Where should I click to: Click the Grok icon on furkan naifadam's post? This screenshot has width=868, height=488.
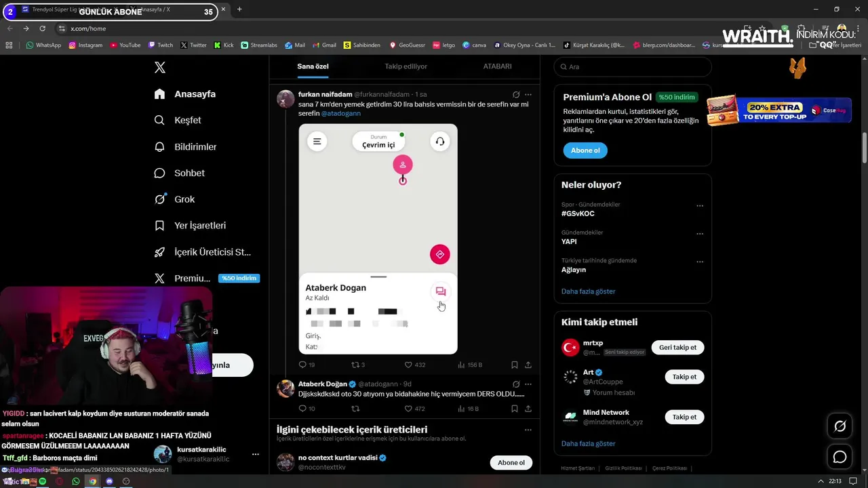pyautogui.click(x=516, y=94)
